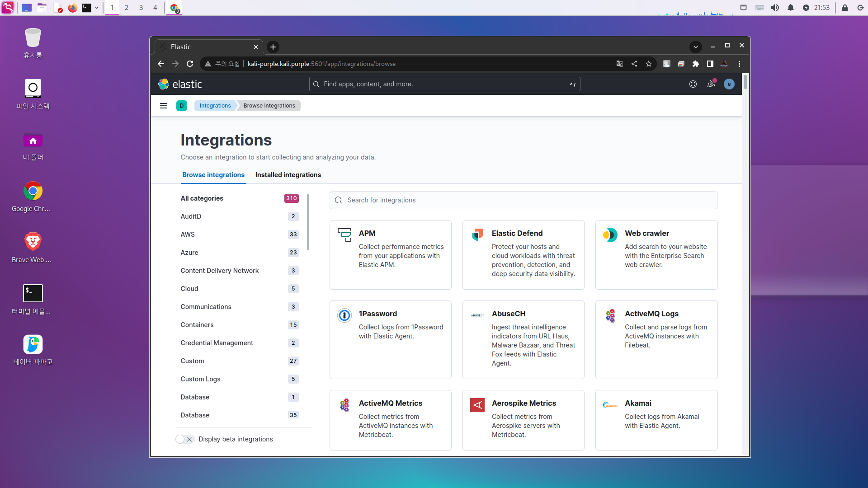Expand the tab search dropdown arrow
The width and height of the screenshot is (868, 488).
tap(696, 47)
